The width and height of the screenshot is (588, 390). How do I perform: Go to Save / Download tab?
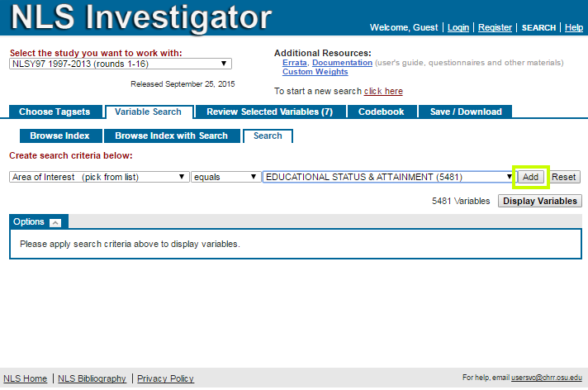[466, 112]
